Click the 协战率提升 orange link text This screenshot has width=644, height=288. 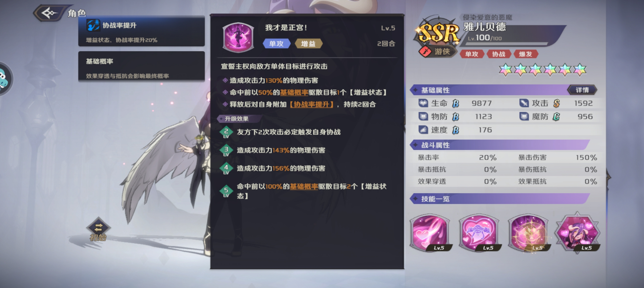312,104
